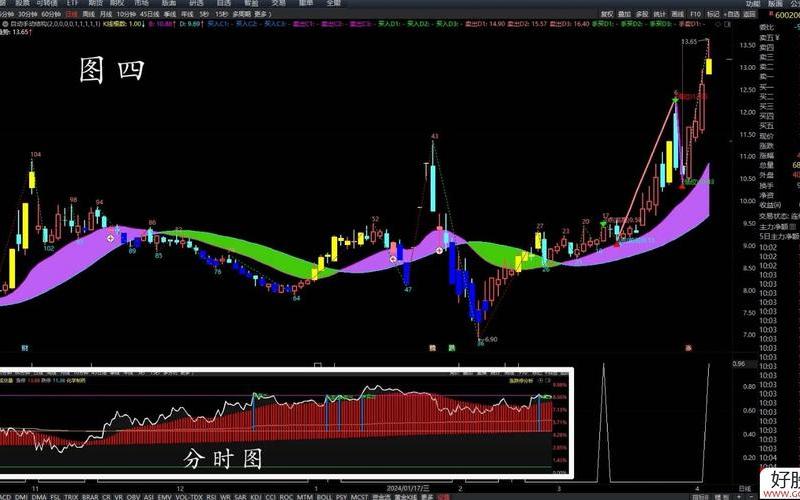
Task: Select the CCI indicator tab
Action: point(270,496)
